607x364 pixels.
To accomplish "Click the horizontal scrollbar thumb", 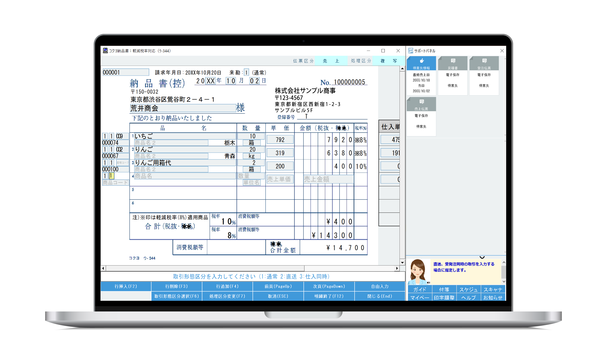I will click(205, 268).
